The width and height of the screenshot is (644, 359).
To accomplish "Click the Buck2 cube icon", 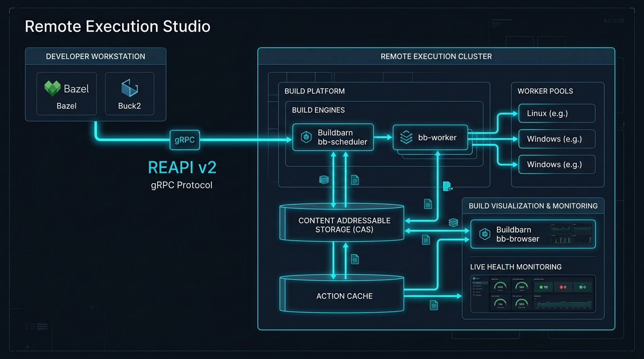I will [x=130, y=89].
